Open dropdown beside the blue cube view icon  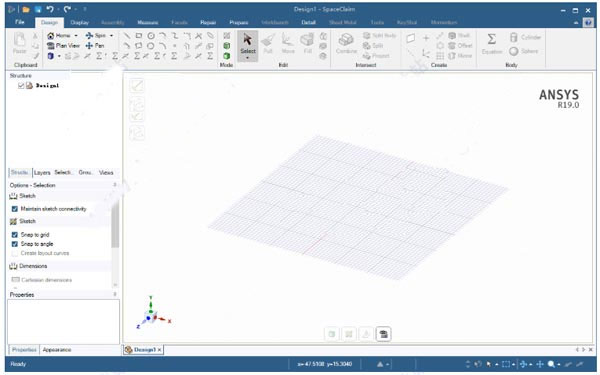tap(59, 56)
